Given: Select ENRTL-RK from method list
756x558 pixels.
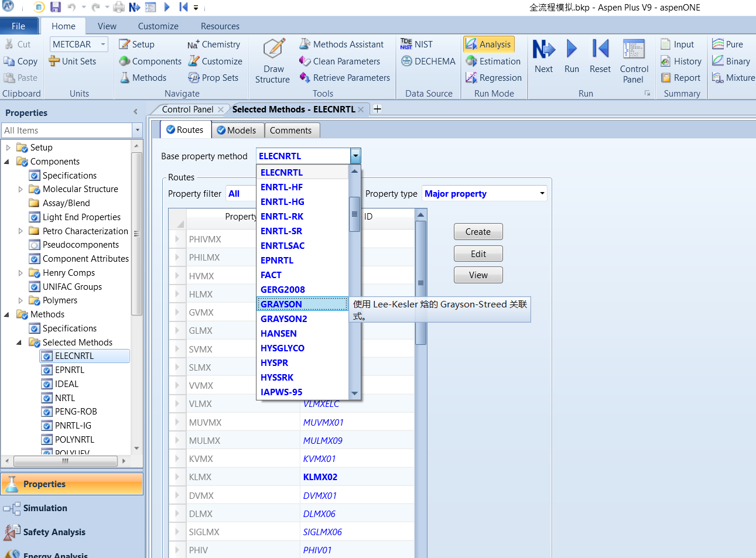Looking at the screenshot, I should pyautogui.click(x=302, y=216).
